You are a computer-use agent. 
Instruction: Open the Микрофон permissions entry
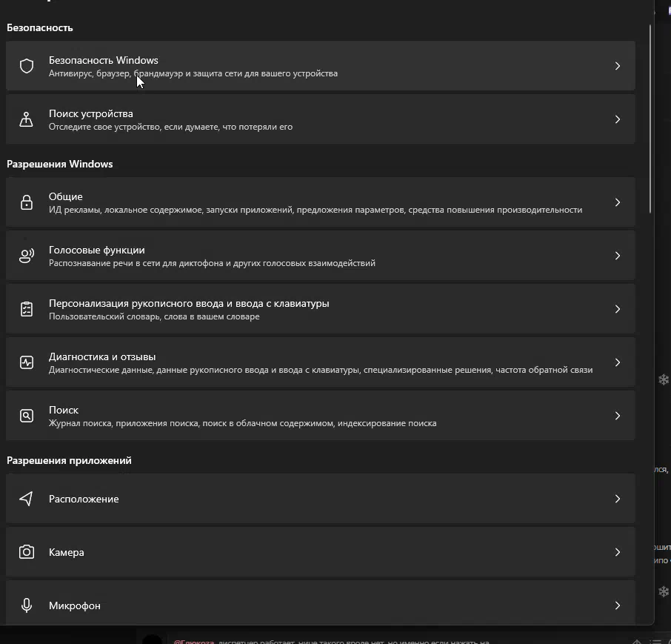[x=75, y=605]
